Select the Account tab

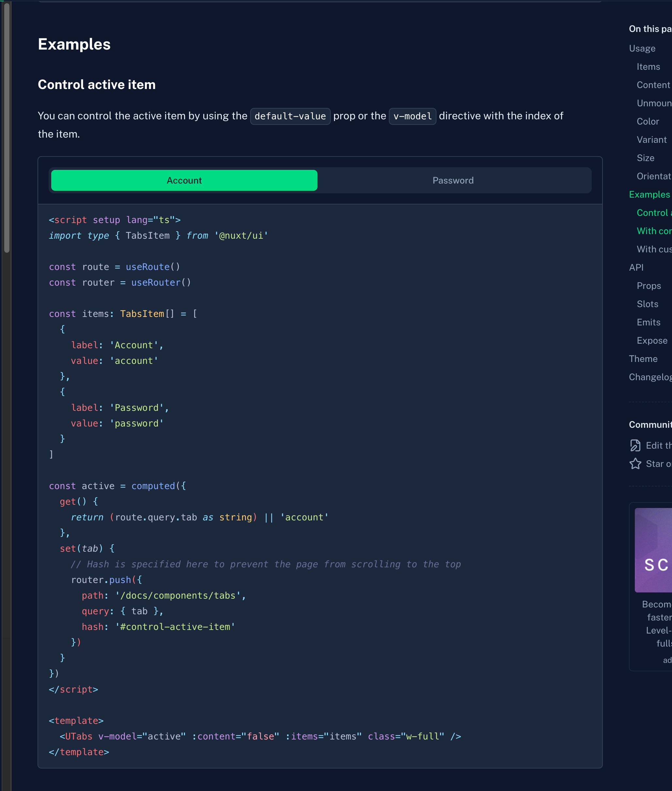184,181
